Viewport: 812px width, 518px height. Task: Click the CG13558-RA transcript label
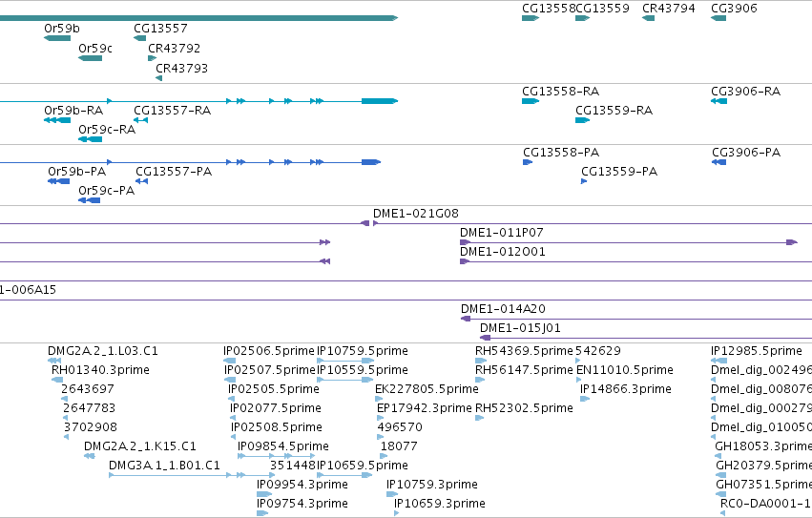(x=560, y=92)
